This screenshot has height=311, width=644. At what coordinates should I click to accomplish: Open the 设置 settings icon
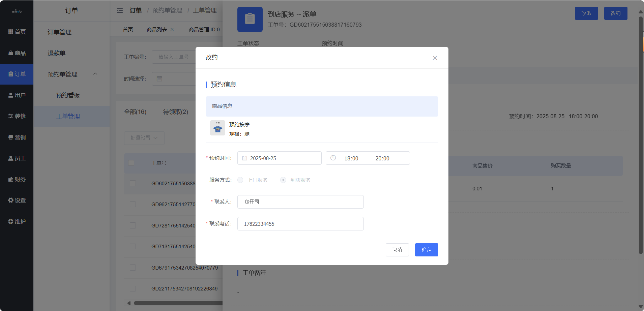click(x=10, y=200)
